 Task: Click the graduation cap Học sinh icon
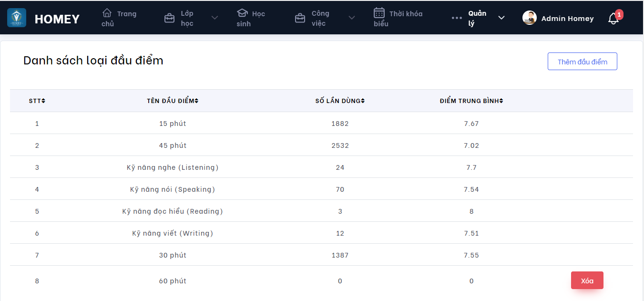[242, 13]
